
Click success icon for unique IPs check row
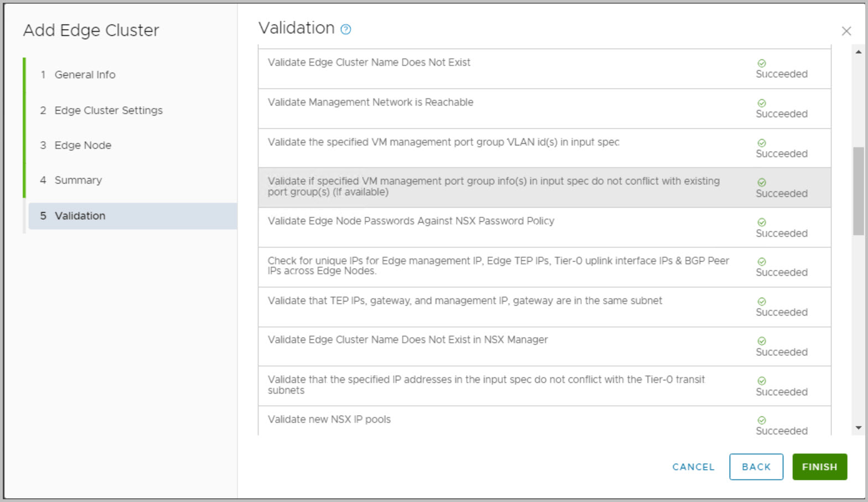(x=762, y=261)
